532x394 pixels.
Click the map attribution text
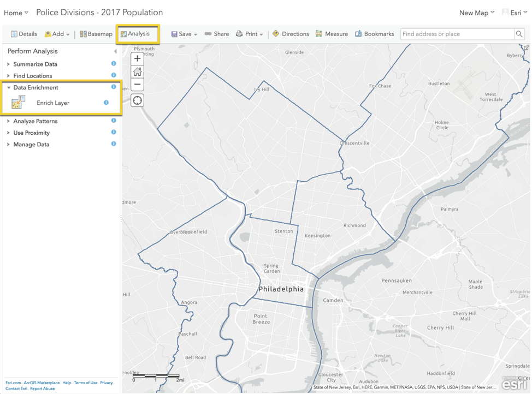pos(404,387)
